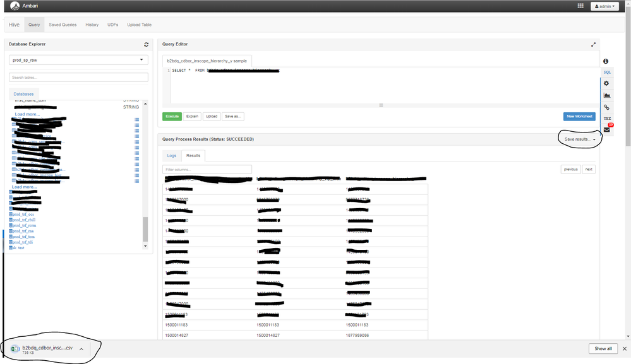The width and height of the screenshot is (631, 364).
Task: Run the query with Execute
Action: (x=172, y=117)
